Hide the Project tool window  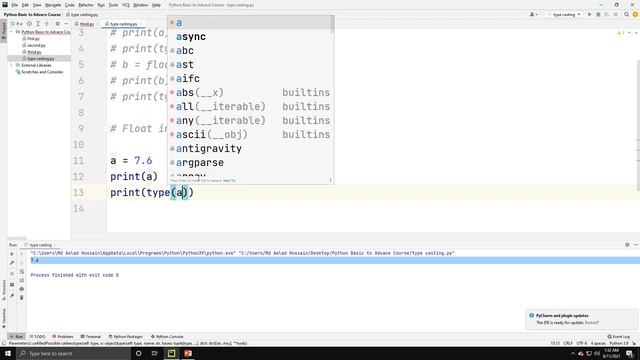[66, 24]
